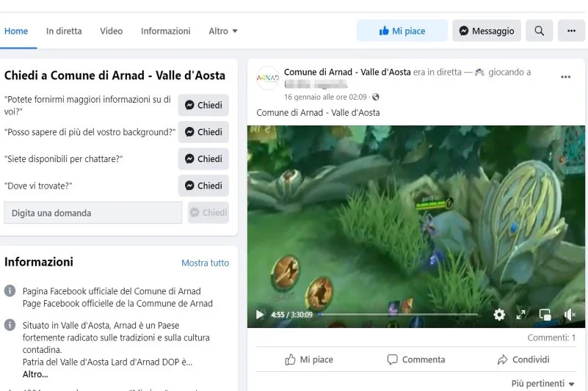This screenshot has width=588, height=391.
Task: Click info icon beside Situato in Valle d'Aosta
Action: coord(10,325)
